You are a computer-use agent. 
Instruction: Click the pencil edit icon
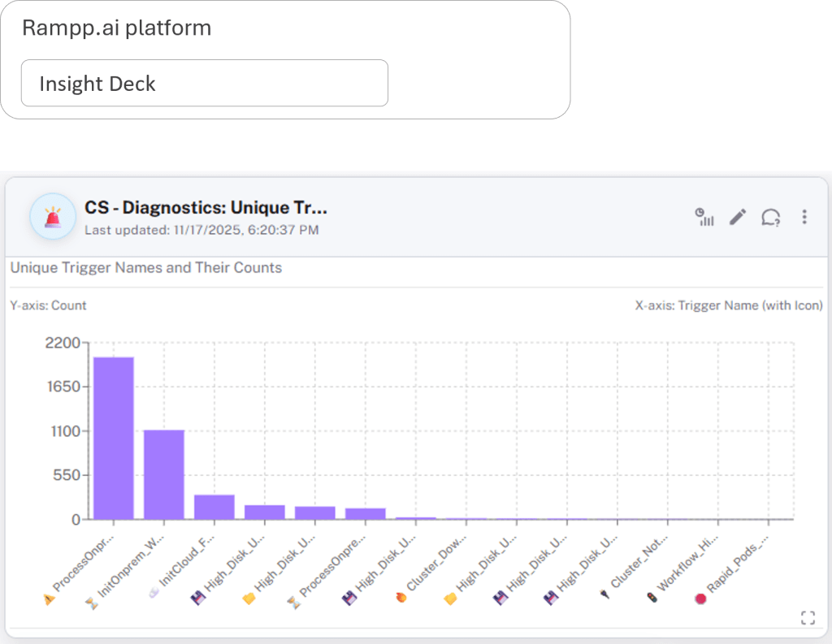[737, 217]
